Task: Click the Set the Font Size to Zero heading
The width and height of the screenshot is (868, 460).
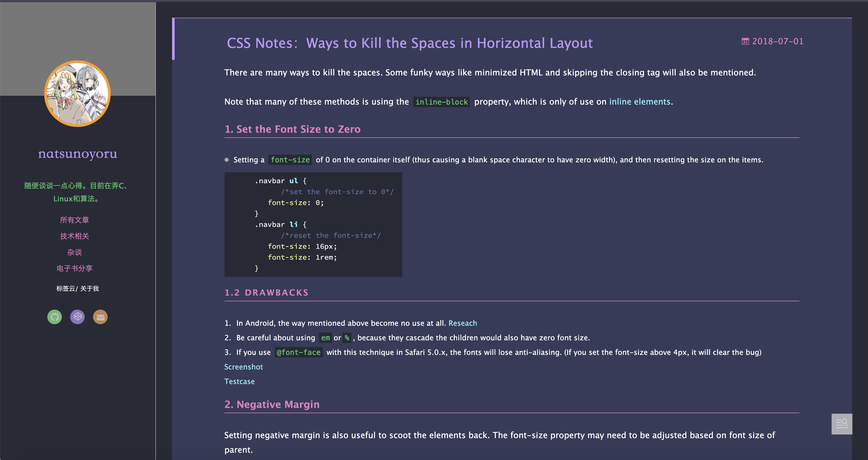Action: coord(292,129)
